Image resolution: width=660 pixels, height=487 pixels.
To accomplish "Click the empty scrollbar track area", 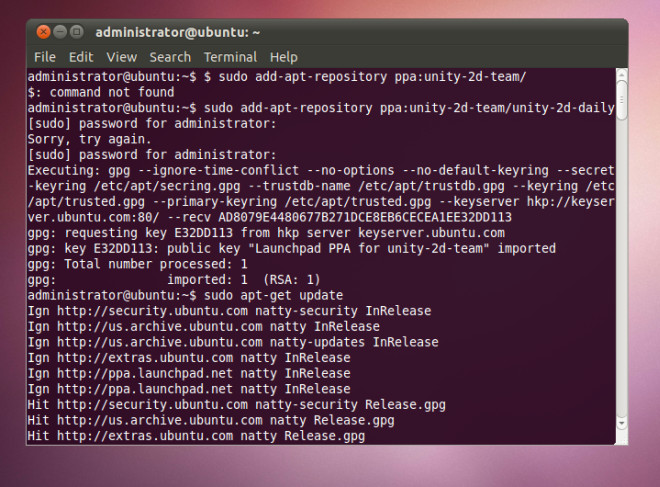I will coord(622,269).
